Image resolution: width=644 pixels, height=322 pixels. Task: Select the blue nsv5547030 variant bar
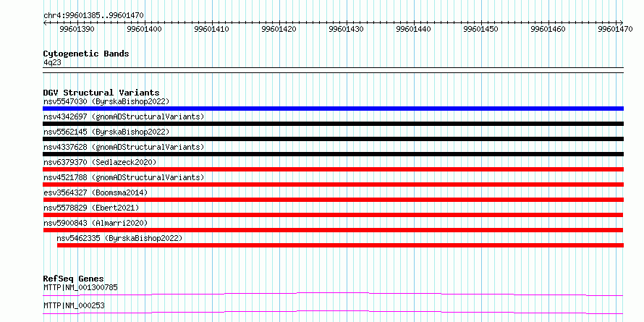[333, 109]
